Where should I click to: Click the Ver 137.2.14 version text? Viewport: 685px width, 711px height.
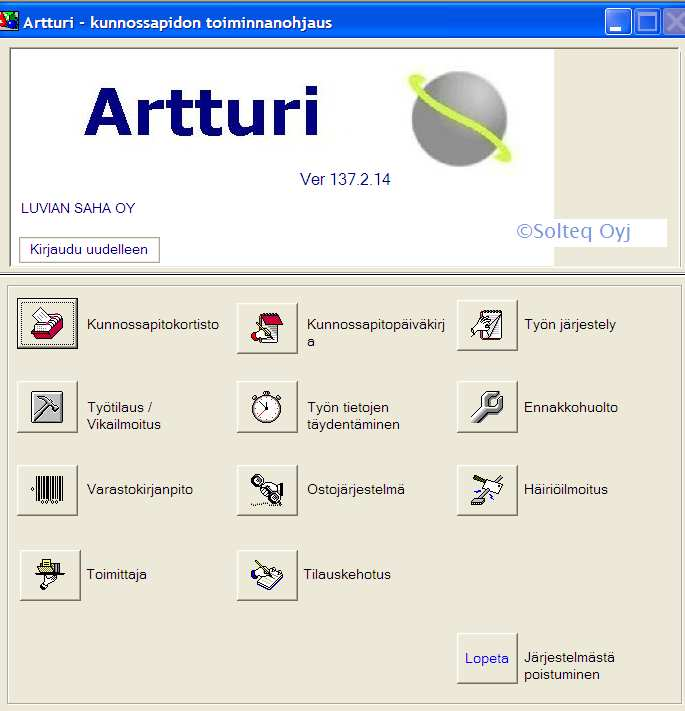(345, 179)
